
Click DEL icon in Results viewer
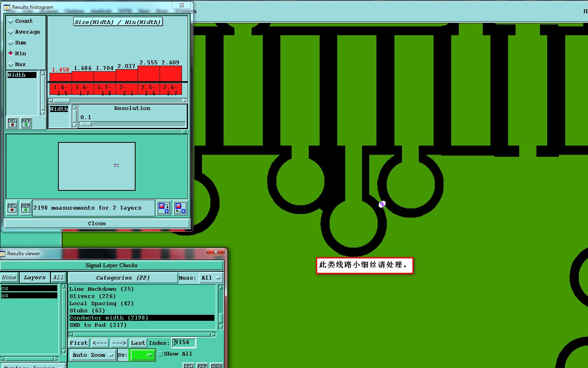(x=188, y=366)
